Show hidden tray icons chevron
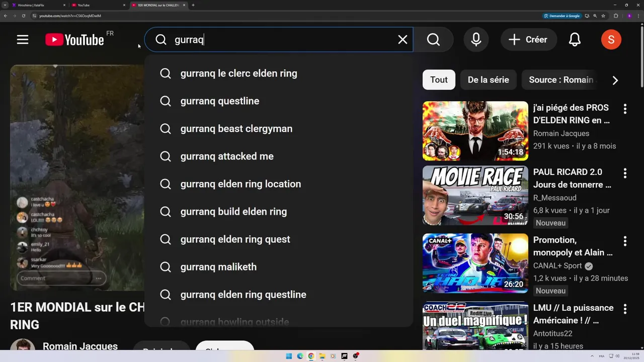Screen dimensions: 644x362 click(592, 356)
